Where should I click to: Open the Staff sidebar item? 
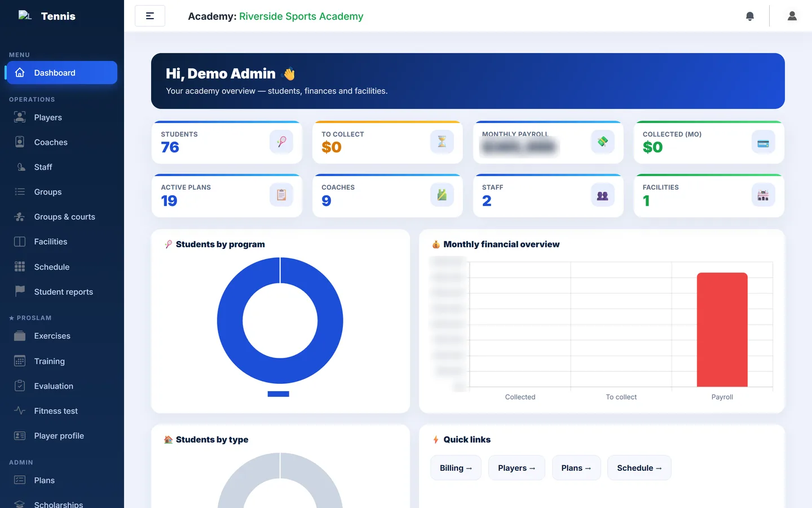(x=61, y=167)
